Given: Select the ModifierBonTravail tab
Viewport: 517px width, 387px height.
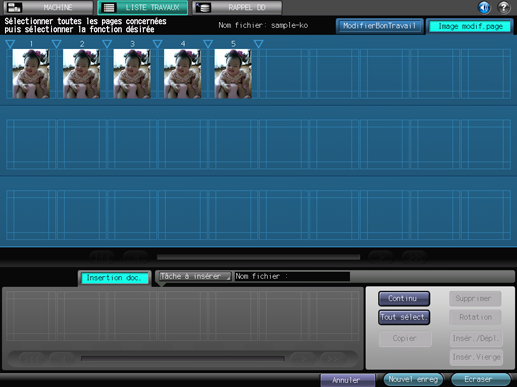Looking at the screenshot, I should (380, 26).
